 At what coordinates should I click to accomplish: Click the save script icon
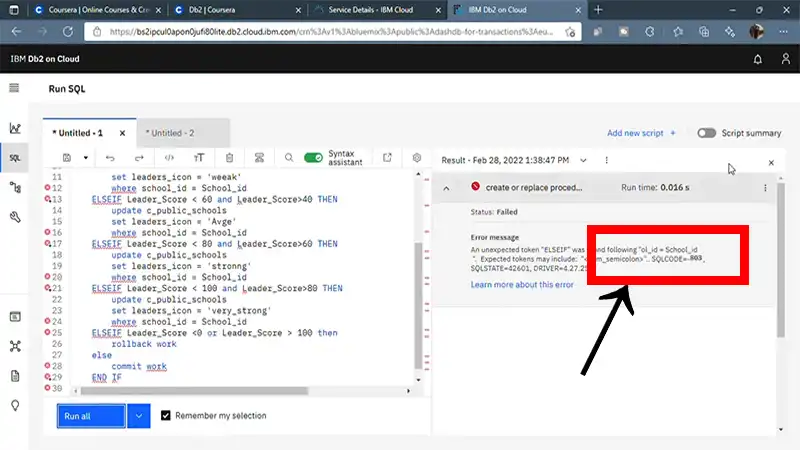[67, 158]
